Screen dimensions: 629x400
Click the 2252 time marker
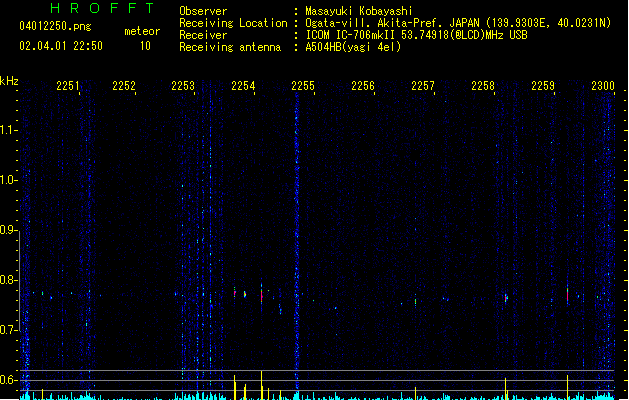[124, 86]
